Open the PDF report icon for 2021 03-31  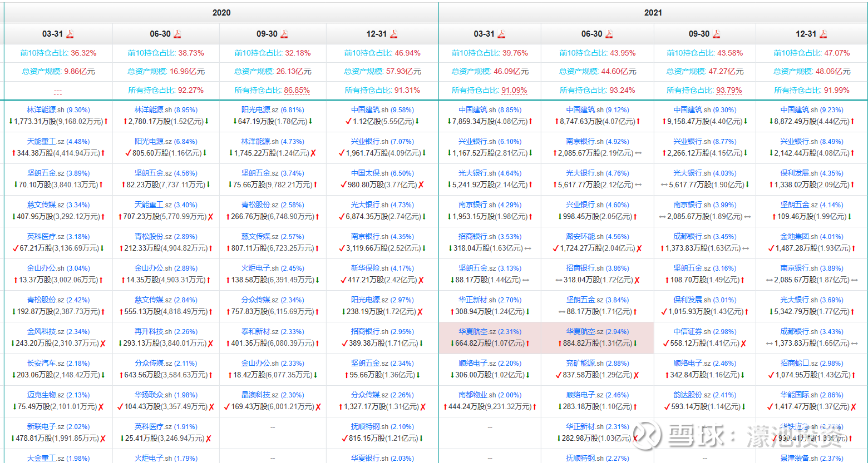coord(501,34)
